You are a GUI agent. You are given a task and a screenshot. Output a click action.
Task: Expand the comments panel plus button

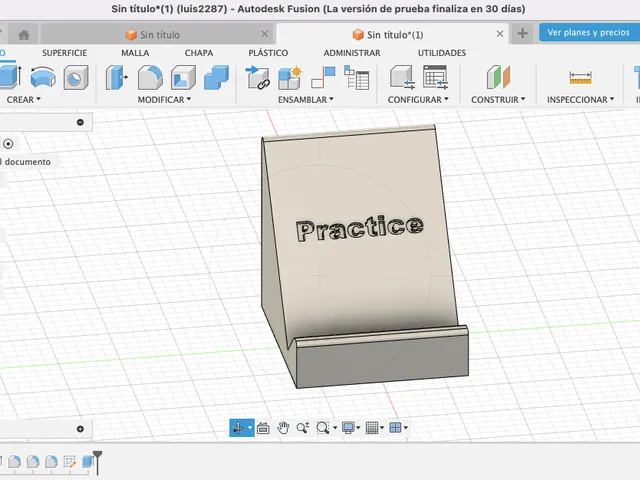pyautogui.click(x=80, y=429)
